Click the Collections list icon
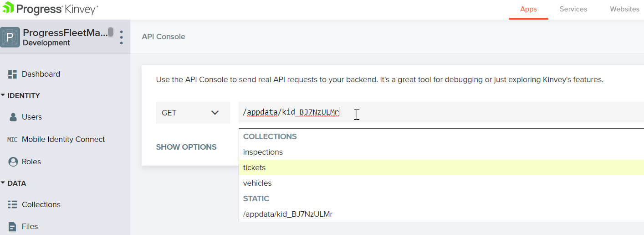 (x=12, y=205)
